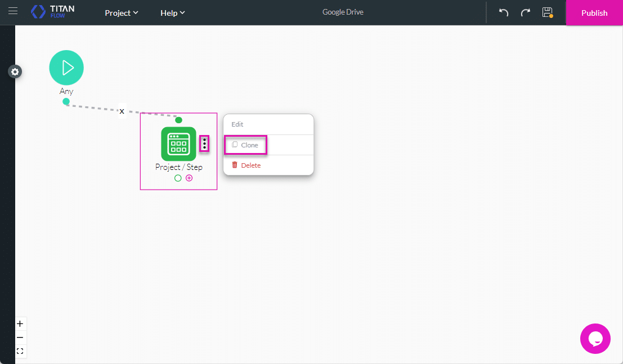
Task: Click the Titan Flow logo
Action: 53,12
